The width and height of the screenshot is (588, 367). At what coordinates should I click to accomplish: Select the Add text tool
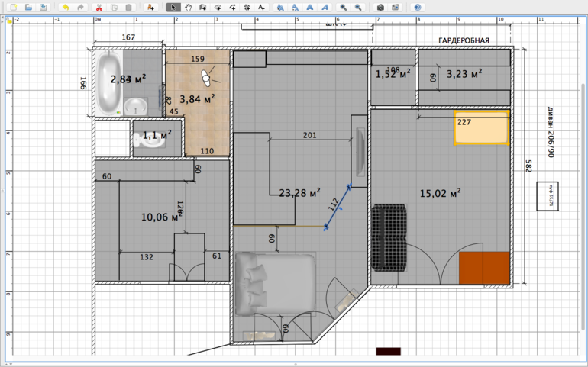pyautogui.click(x=262, y=7)
